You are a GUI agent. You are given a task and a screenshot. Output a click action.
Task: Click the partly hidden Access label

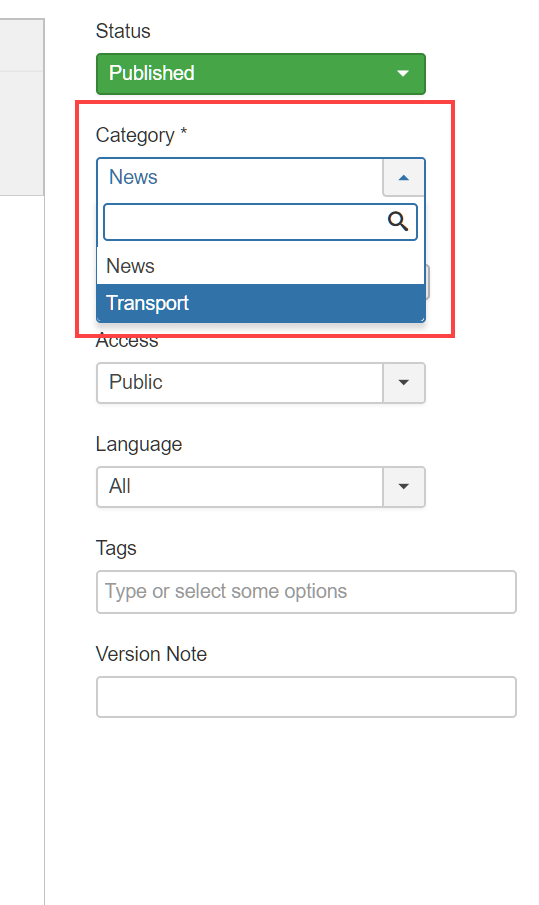click(127, 342)
